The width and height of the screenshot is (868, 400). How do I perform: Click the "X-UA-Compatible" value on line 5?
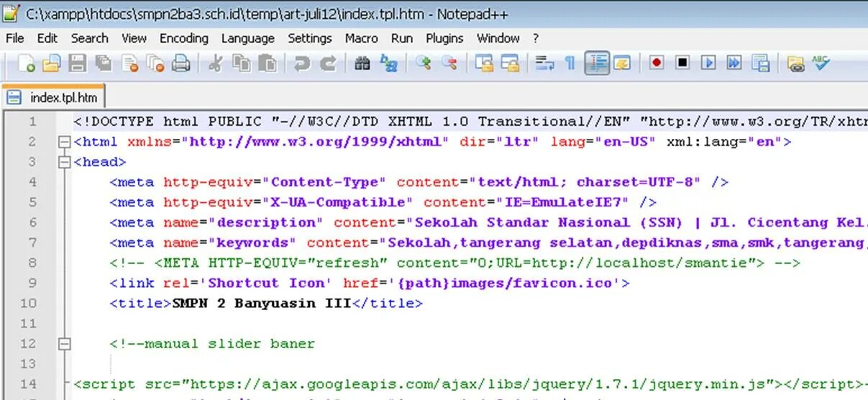[x=338, y=202]
